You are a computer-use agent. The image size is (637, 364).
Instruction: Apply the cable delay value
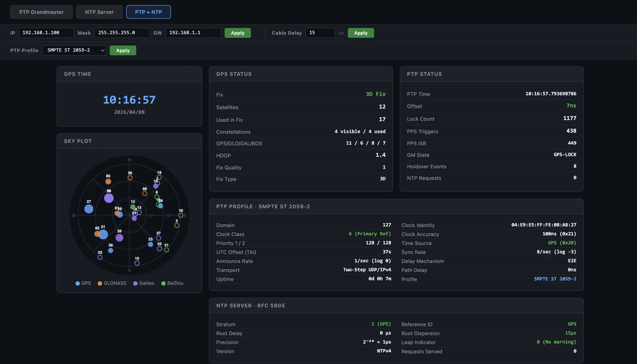(x=360, y=33)
